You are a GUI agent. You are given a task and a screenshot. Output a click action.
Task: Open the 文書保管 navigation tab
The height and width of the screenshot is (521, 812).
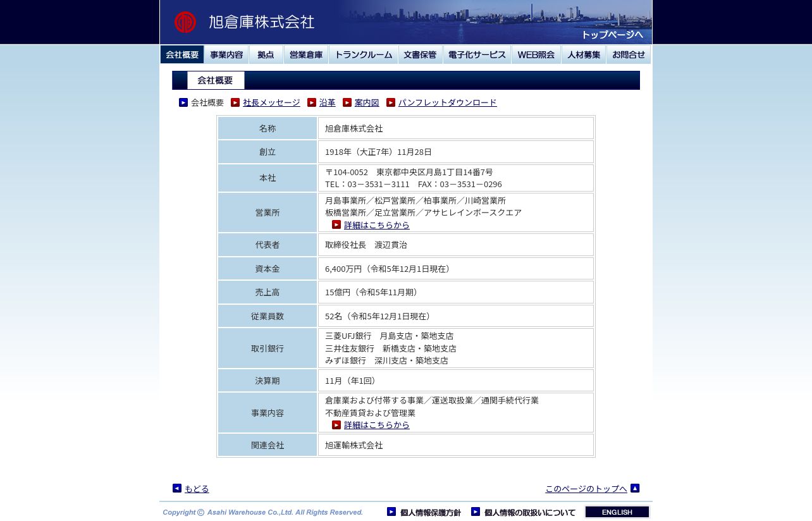(x=421, y=54)
